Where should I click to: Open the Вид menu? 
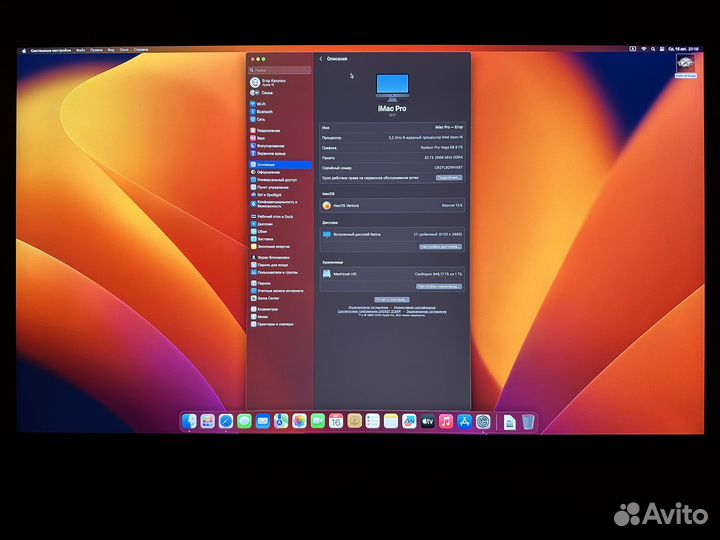[111, 50]
